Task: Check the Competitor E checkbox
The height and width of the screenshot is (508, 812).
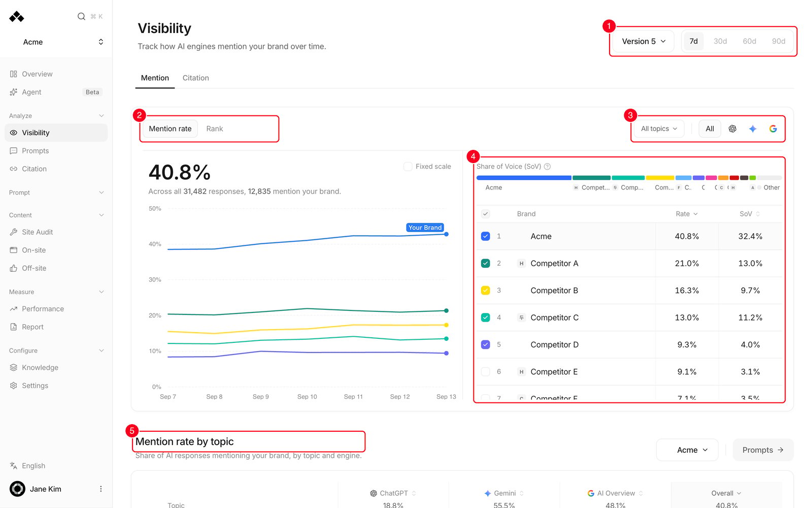Action: [x=486, y=372]
